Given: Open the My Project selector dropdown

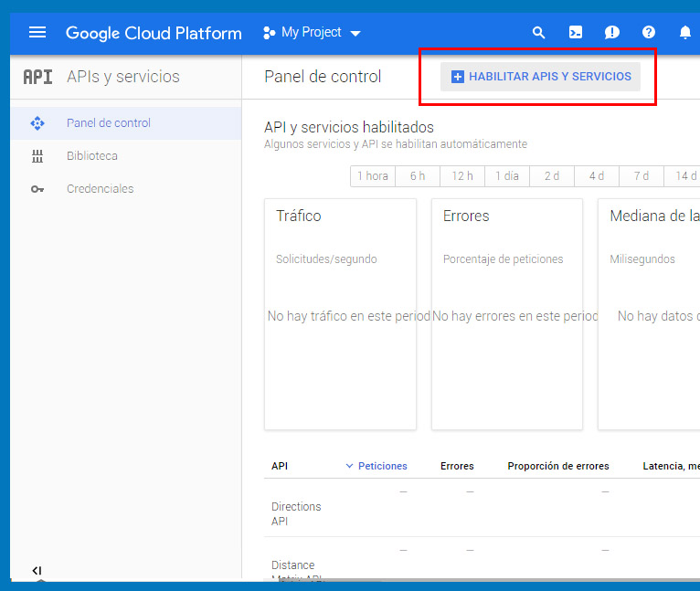Looking at the screenshot, I should pyautogui.click(x=312, y=33).
